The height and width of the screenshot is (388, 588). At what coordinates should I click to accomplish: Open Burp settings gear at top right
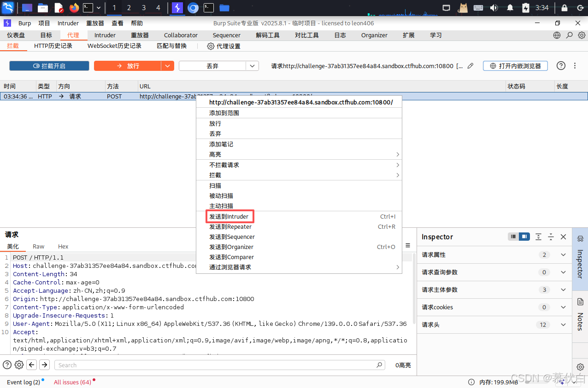point(582,35)
